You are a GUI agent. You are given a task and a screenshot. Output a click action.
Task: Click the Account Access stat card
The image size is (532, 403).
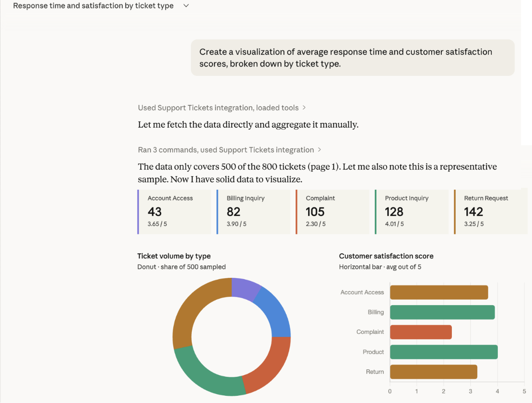[175, 212]
